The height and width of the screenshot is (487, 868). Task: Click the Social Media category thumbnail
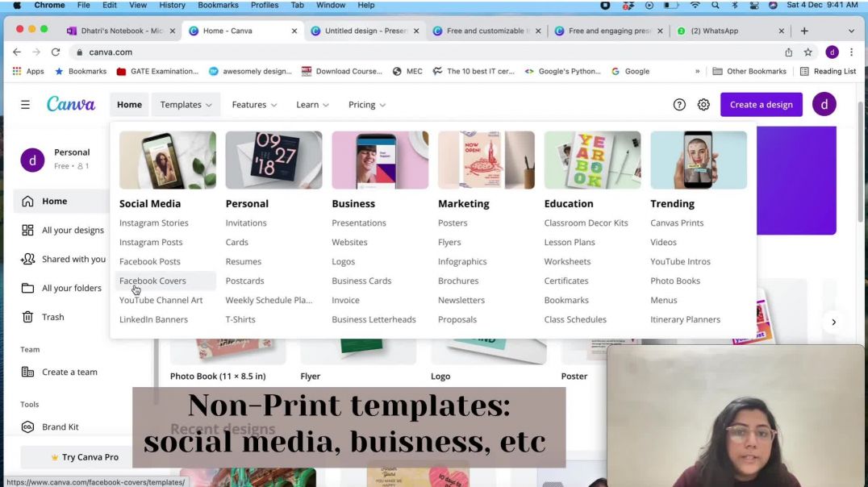tap(168, 160)
